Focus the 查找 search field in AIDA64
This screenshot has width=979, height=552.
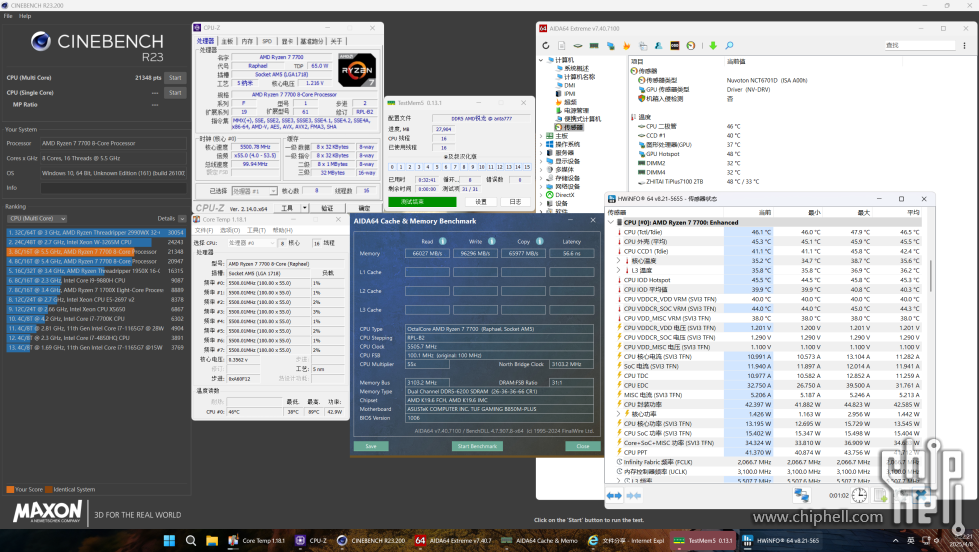pos(920,46)
